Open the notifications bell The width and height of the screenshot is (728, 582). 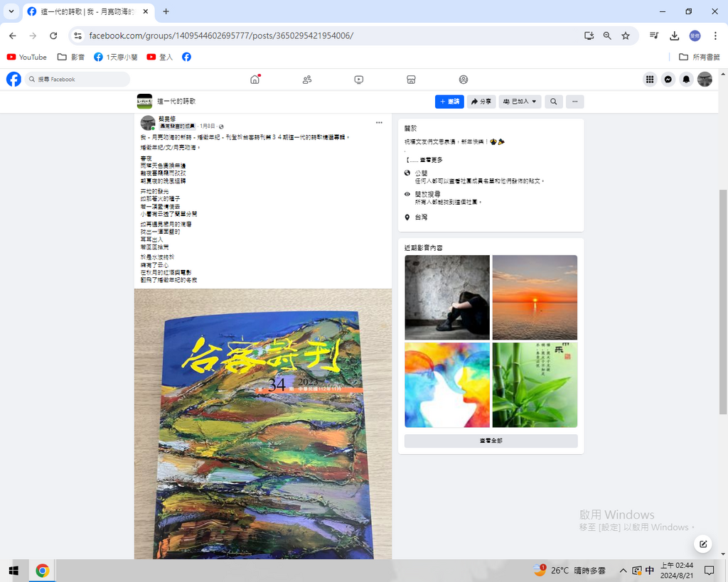pyautogui.click(x=686, y=80)
